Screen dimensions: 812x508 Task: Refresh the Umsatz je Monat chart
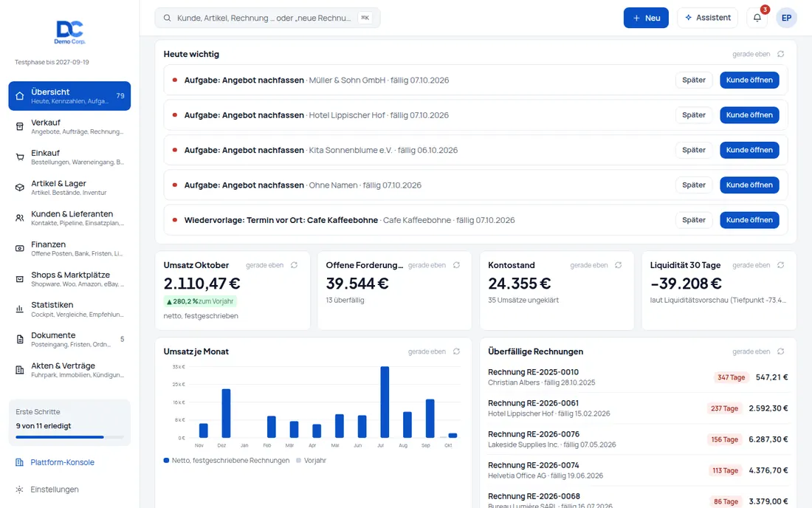coord(456,351)
